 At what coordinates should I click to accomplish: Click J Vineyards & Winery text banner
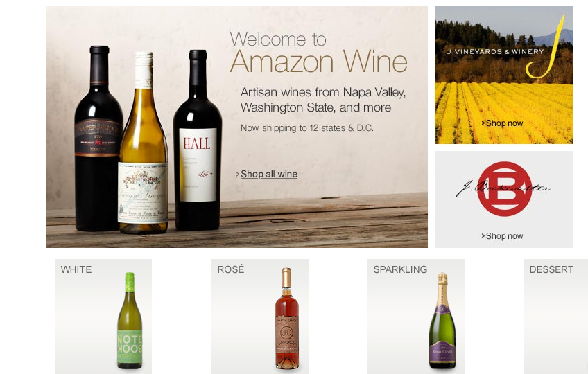click(x=495, y=52)
